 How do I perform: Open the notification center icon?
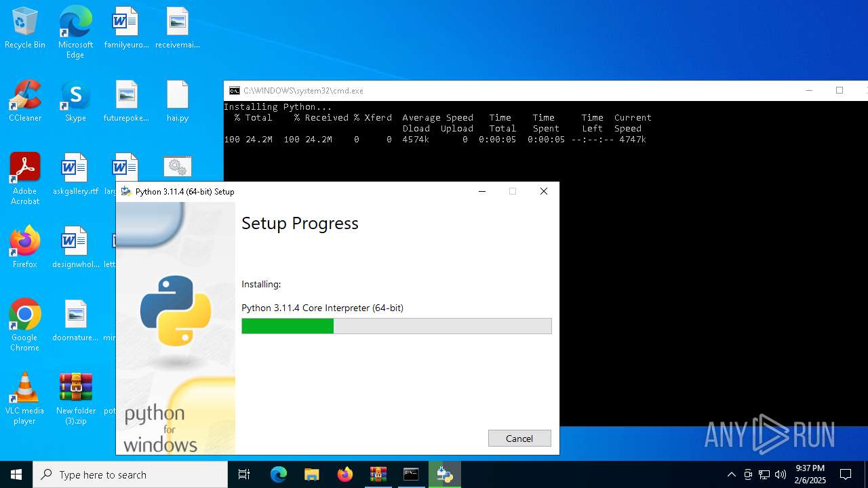click(x=846, y=474)
